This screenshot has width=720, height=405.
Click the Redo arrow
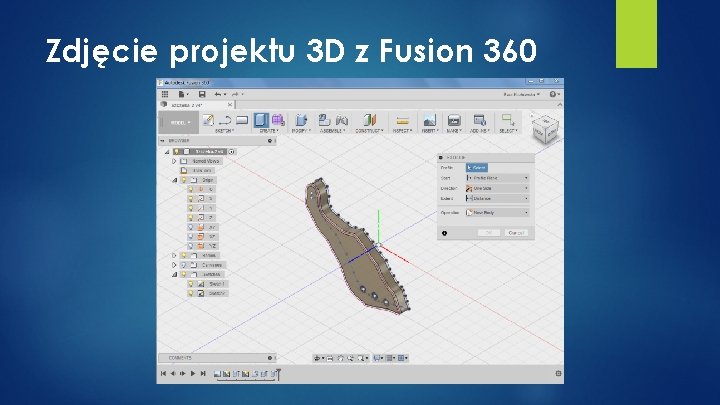236,94
